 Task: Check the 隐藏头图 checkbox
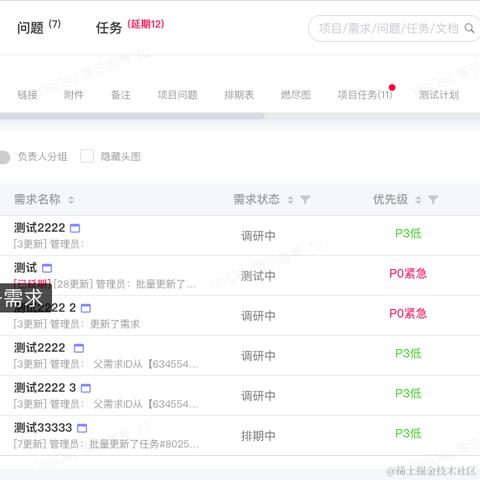click(x=87, y=156)
